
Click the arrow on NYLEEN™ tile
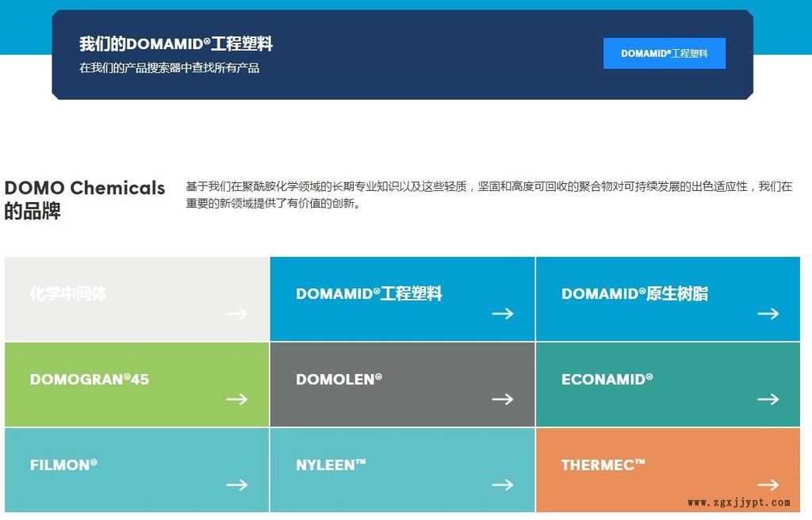[502, 485]
